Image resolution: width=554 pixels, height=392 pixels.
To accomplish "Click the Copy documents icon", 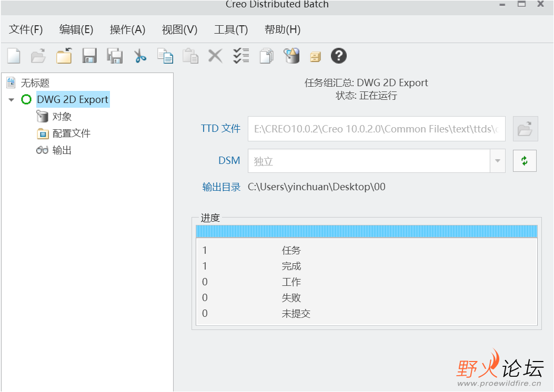I will (165, 56).
